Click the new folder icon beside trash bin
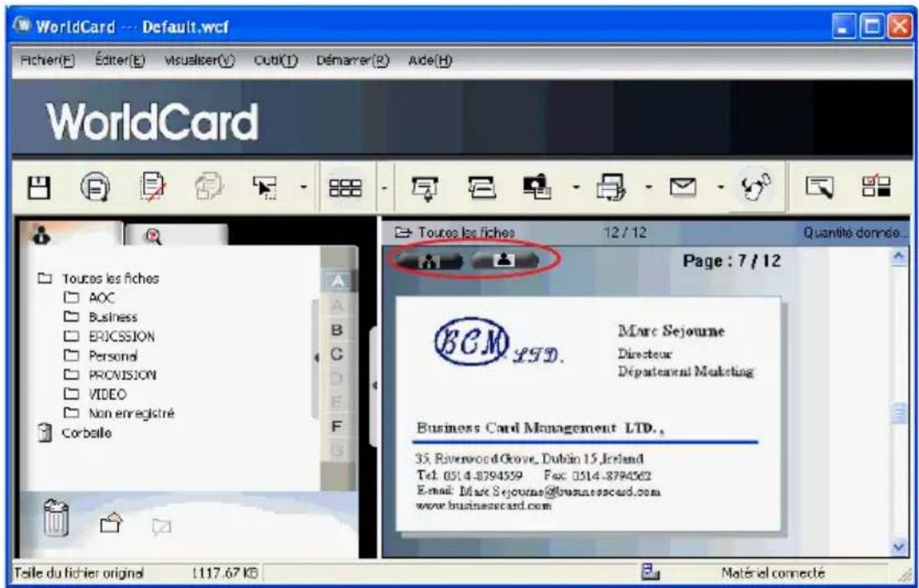The width and height of the screenshot is (919, 588). pyautogui.click(x=111, y=523)
